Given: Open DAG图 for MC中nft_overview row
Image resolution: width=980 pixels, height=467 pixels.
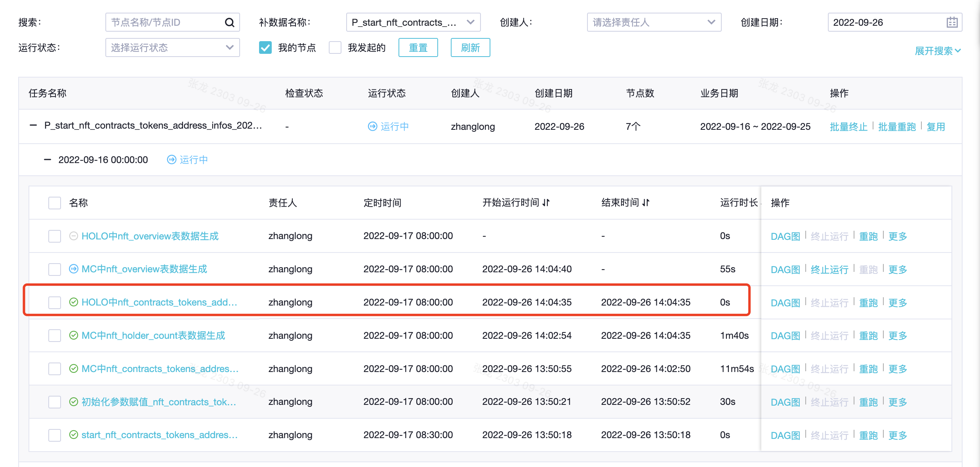Looking at the screenshot, I should (786, 270).
